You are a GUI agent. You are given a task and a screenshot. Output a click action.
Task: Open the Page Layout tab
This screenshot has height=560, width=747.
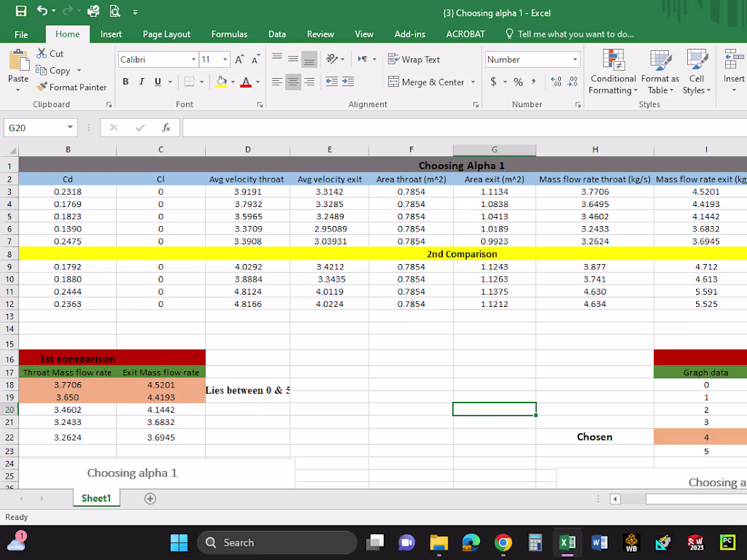166,34
